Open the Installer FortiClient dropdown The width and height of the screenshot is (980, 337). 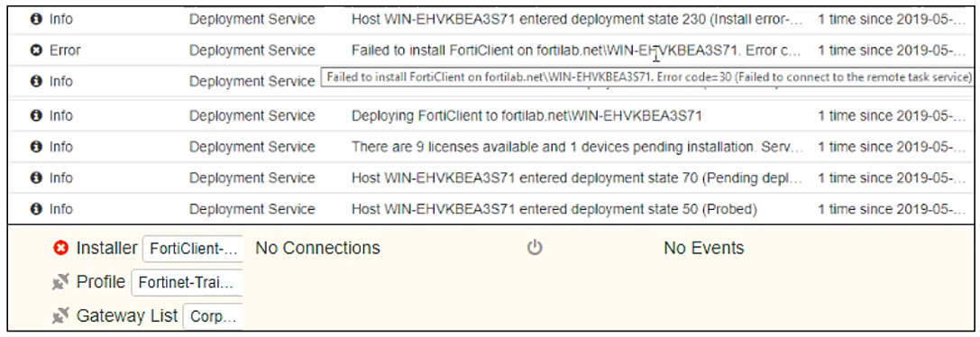[193, 249]
